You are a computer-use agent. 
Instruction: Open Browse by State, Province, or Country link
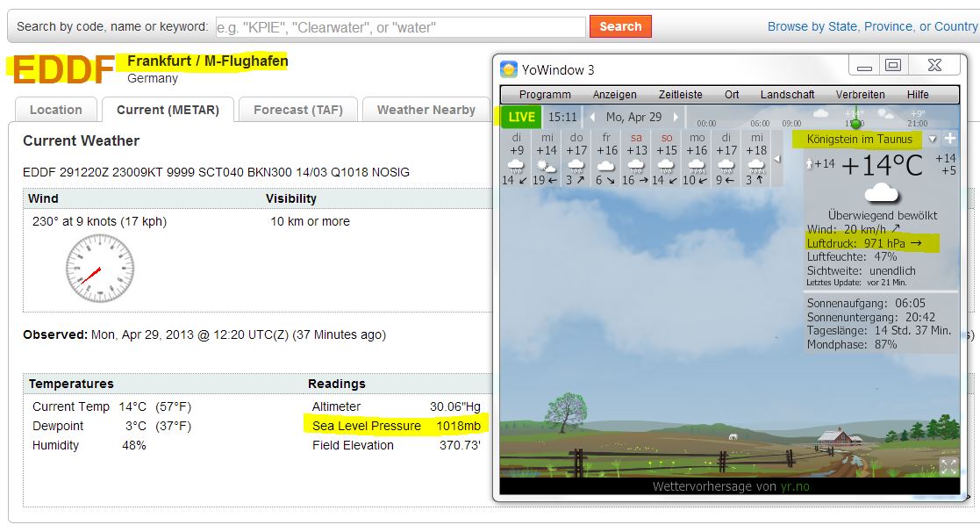point(872,26)
